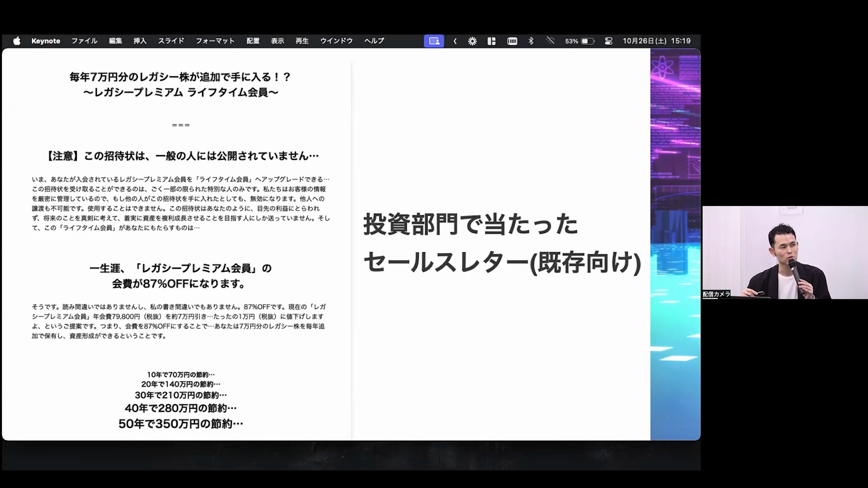Open the 表示 menu
The width and height of the screenshot is (868, 488).
click(278, 41)
